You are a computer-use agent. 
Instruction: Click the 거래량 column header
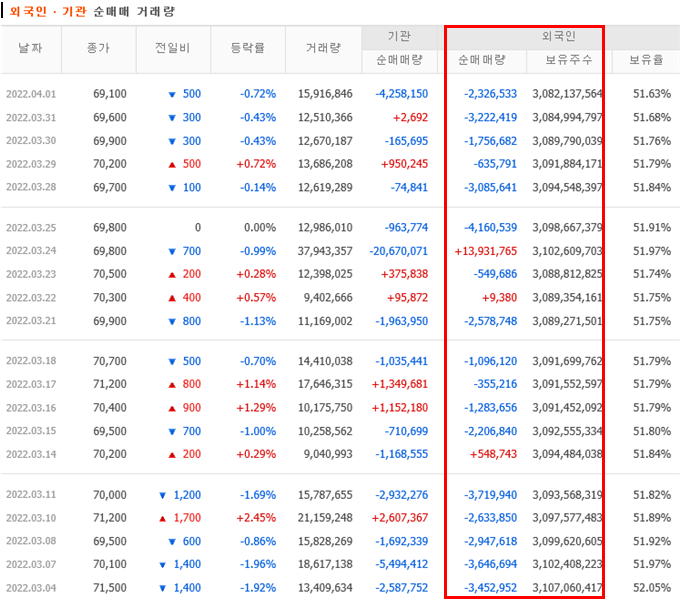(323, 48)
